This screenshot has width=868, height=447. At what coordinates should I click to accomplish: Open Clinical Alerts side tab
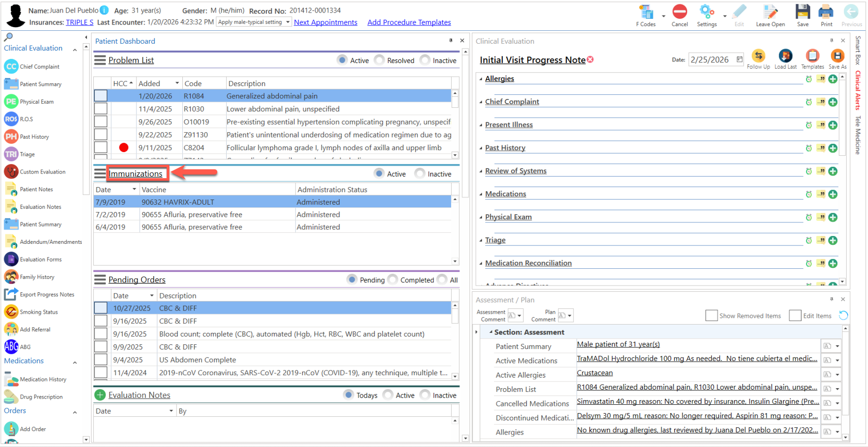click(x=858, y=90)
